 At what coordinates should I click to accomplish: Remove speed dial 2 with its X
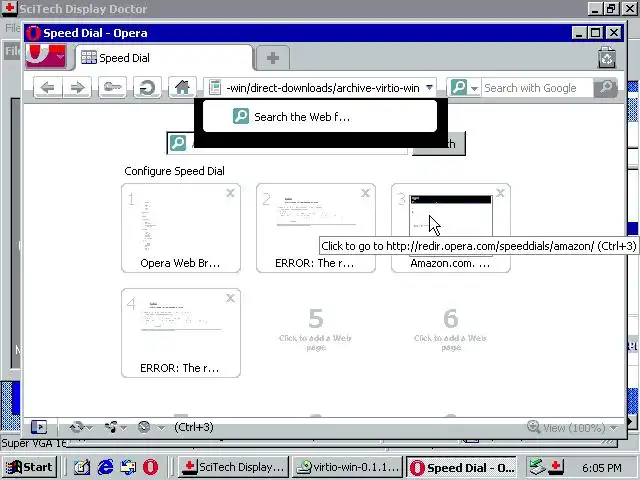click(x=365, y=193)
